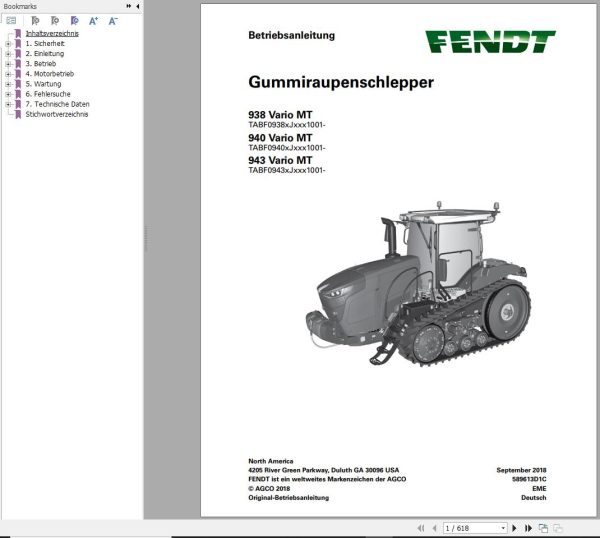Viewport: 600px width, 538px height.
Task: Click the Bookmarks panel title
Action: pos(20,6)
